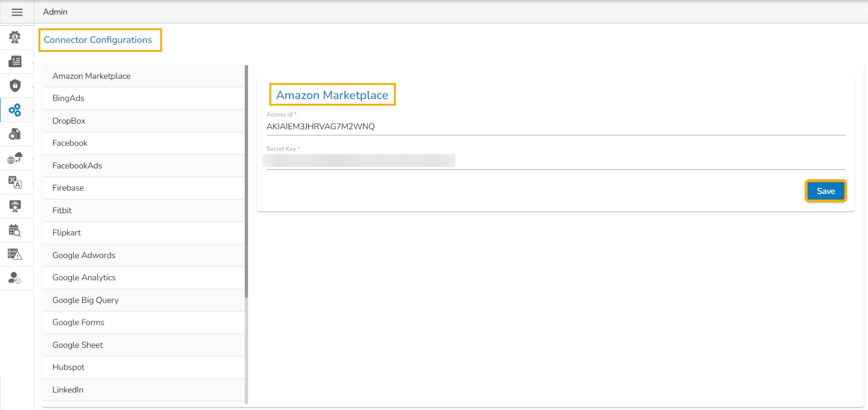Select FacebookAds connector
The image size is (868, 410).
pos(144,166)
